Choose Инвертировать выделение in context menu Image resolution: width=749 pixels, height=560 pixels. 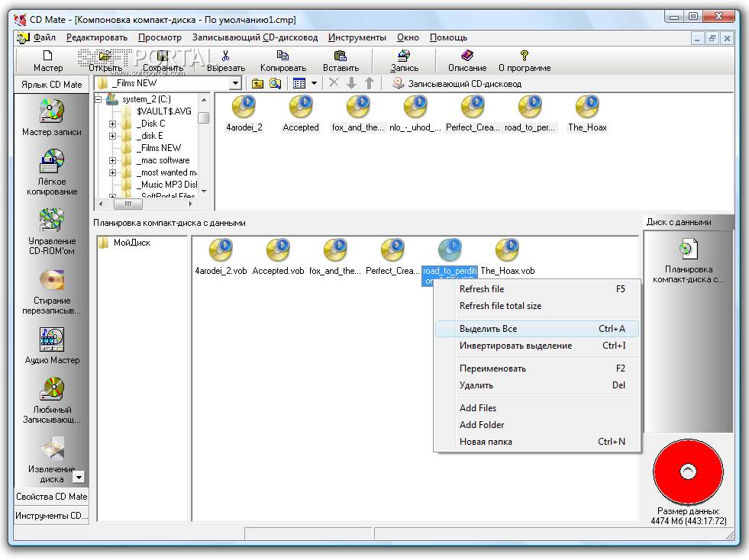click(537, 345)
